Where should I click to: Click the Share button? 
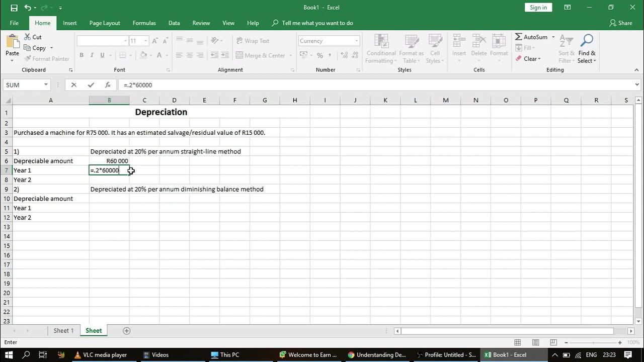click(x=621, y=23)
